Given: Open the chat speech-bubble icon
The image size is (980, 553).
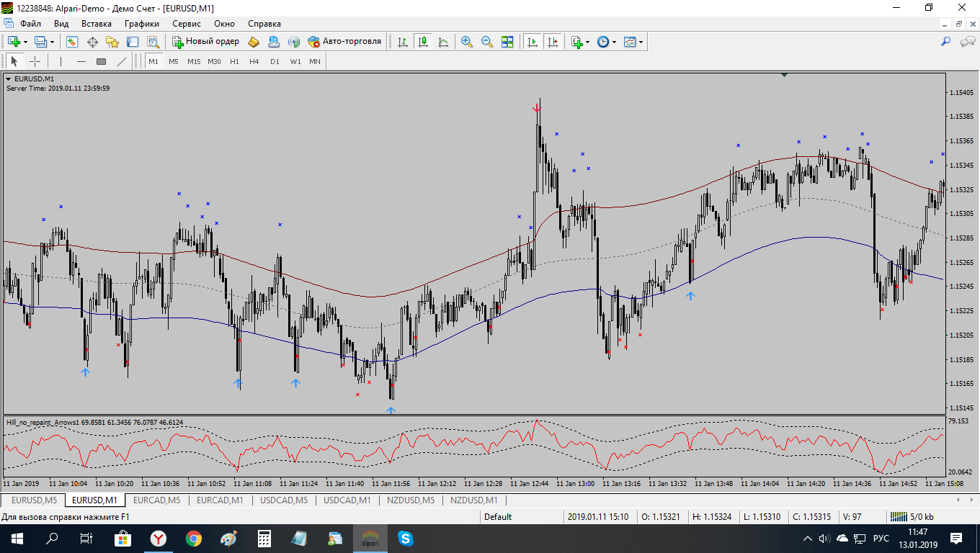Looking at the screenshot, I should [x=968, y=42].
